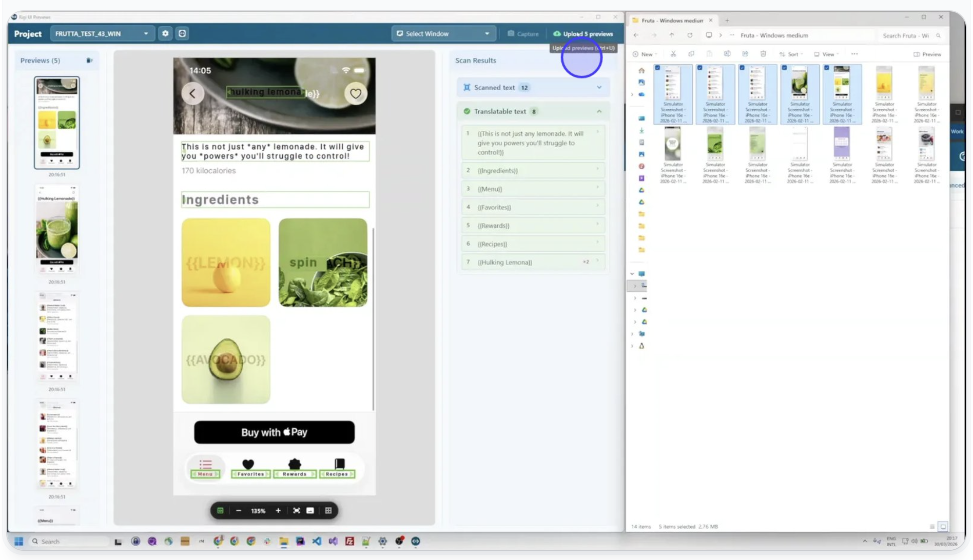Expand Linux tree node in File Explorer sidebar
The image size is (973, 560).
tap(632, 346)
